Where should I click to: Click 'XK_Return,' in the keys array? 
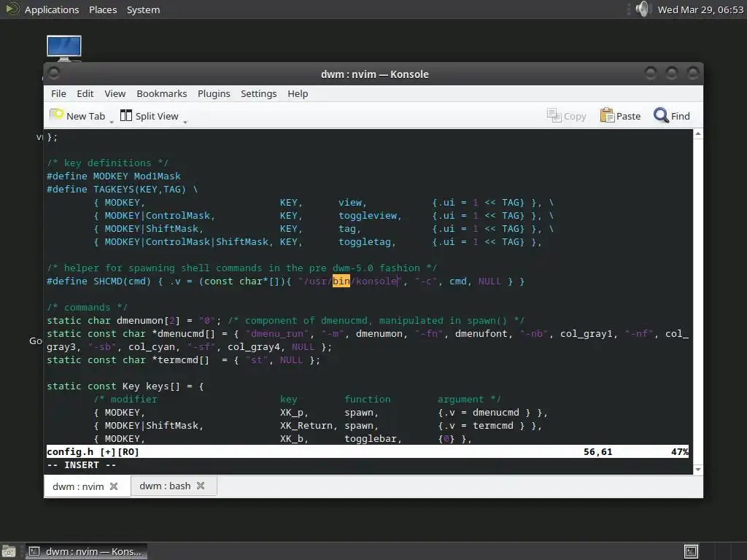[309, 426]
